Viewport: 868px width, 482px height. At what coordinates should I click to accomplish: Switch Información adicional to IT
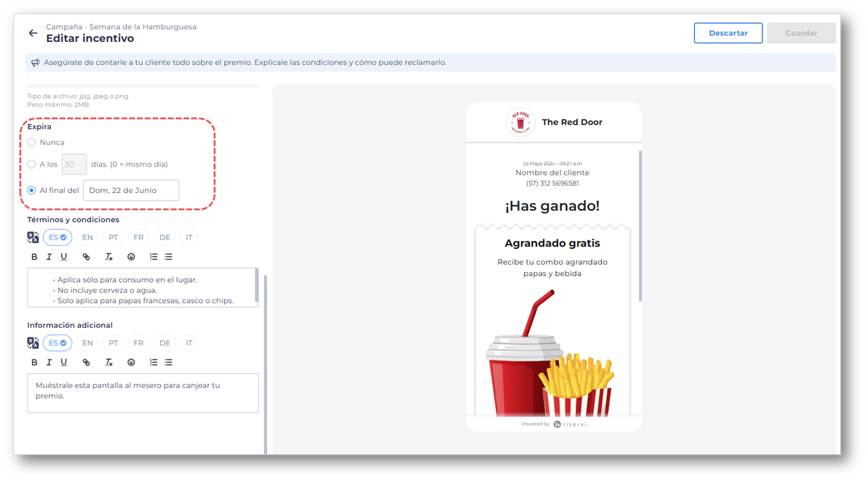point(189,343)
